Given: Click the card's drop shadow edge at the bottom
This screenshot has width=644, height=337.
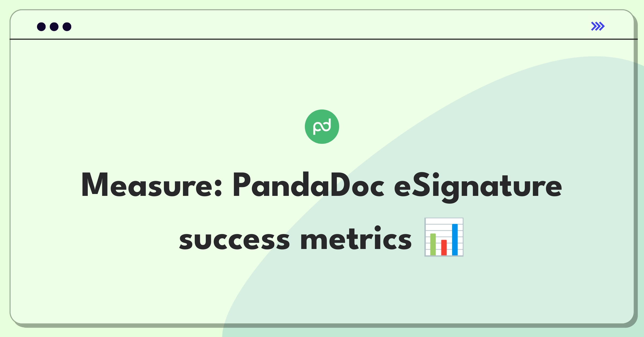Looking at the screenshot, I should point(322,326).
